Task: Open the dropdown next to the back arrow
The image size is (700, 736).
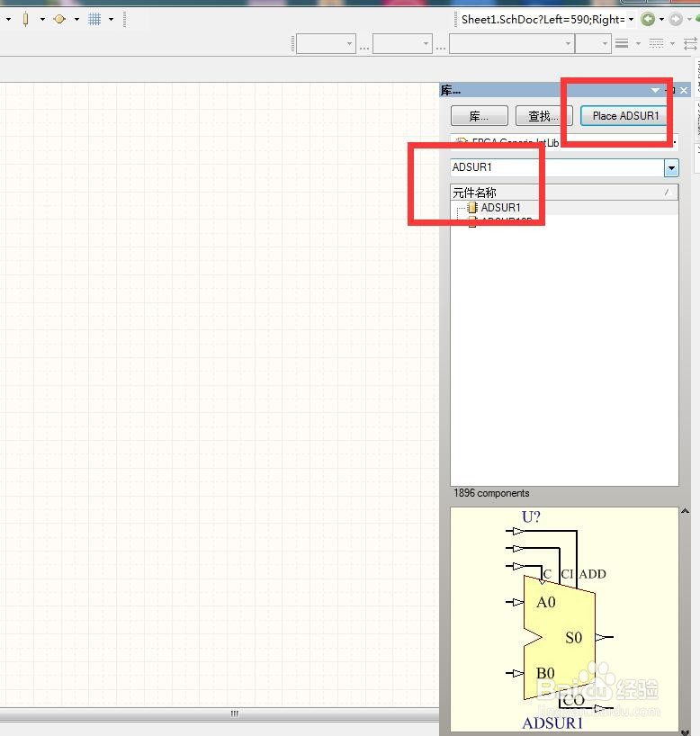Action: pos(662,19)
